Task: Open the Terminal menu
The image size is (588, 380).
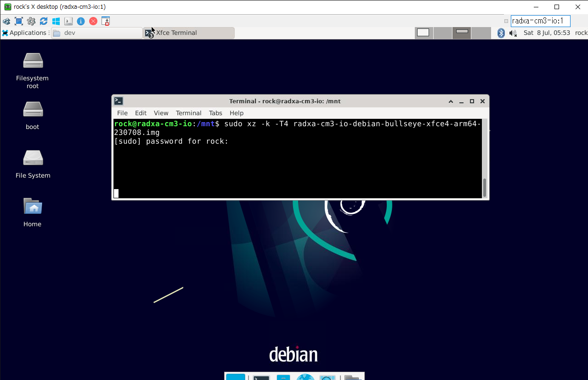Action: click(188, 113)
